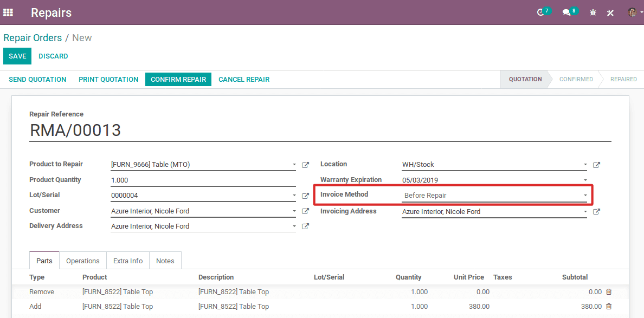Click the Save button
The height and width of the screenshot is (318, 644).
(17, 56)
